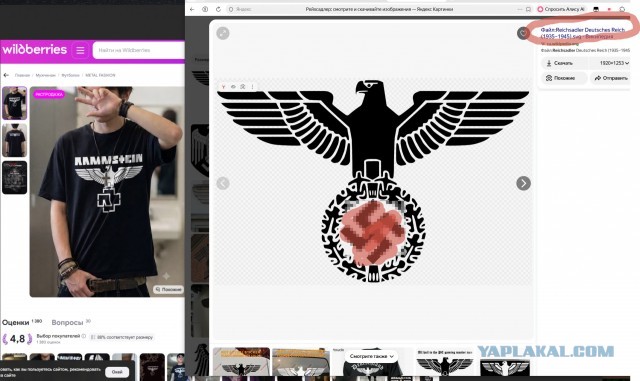Reload the page in Yandex browser
The width and height of the screenshot is (640, 381).
pyautogui.click(x=218, y=9)
